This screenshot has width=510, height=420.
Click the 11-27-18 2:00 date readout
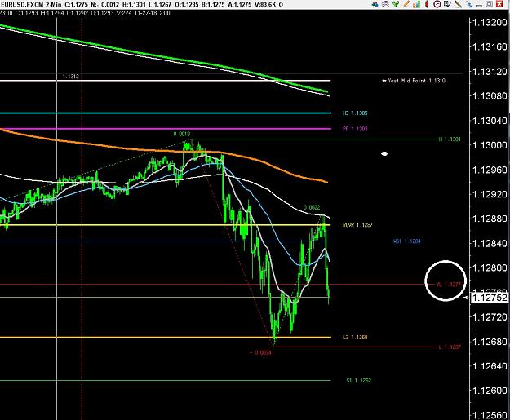tap(152, 13)
